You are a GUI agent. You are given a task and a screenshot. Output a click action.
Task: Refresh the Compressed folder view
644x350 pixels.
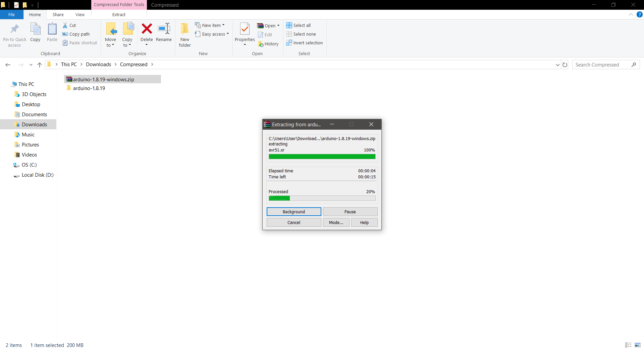pos(565,64)
